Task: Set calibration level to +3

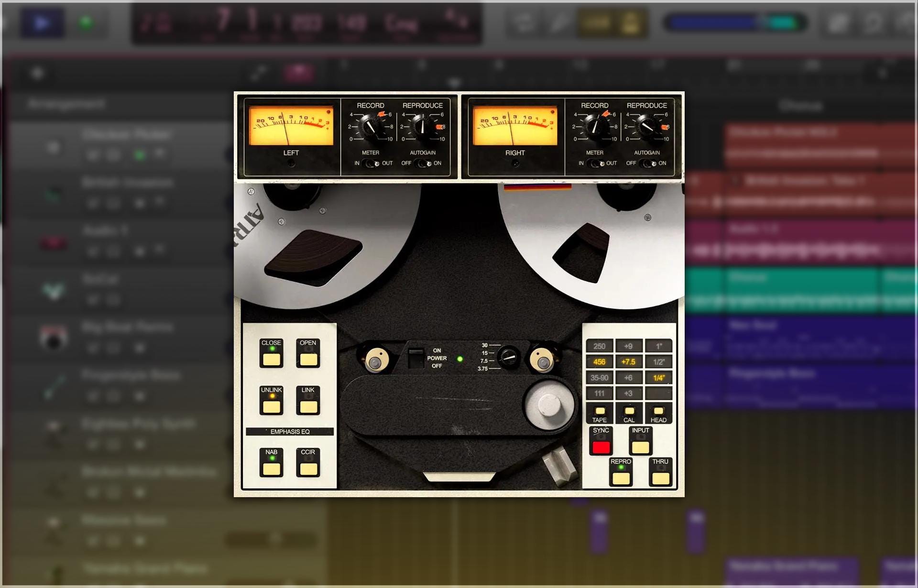Action: click(x=628, y=393)
